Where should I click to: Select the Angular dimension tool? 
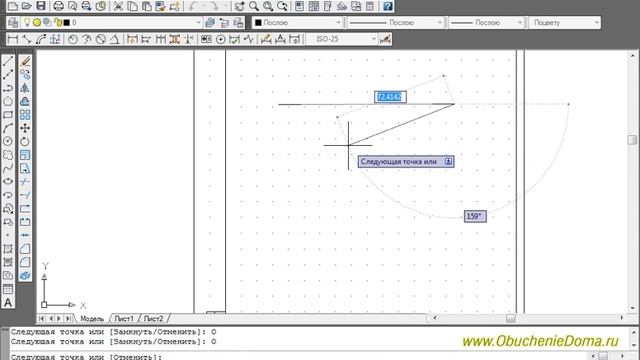click(115, 39)
